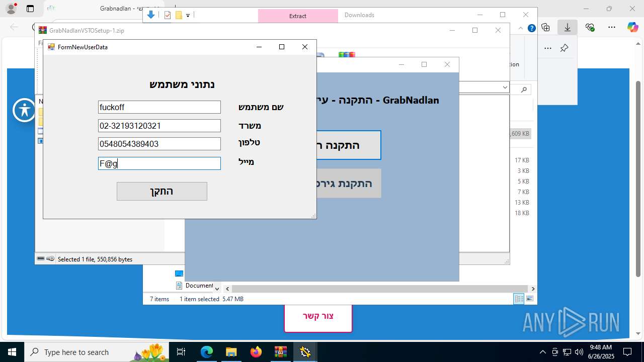
Task: Click the התקנת גירסה button in installer window
Action: coord(349,183)
